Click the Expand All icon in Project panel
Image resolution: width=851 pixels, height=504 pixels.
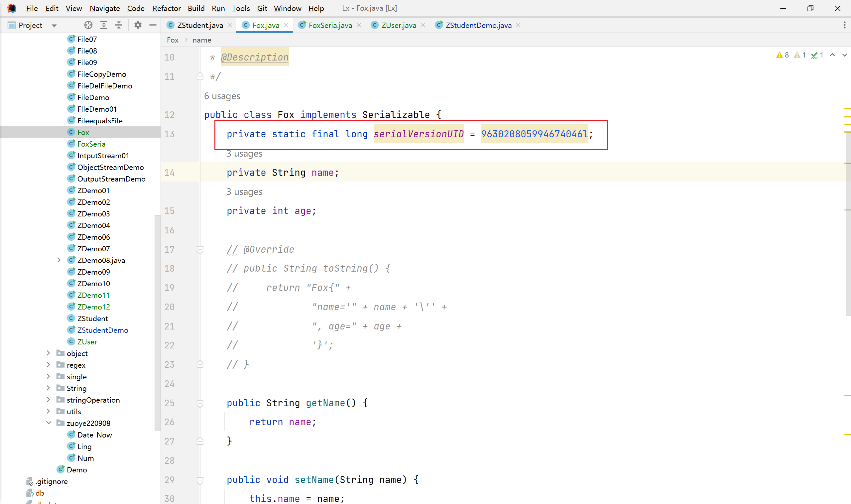[104, 25]
